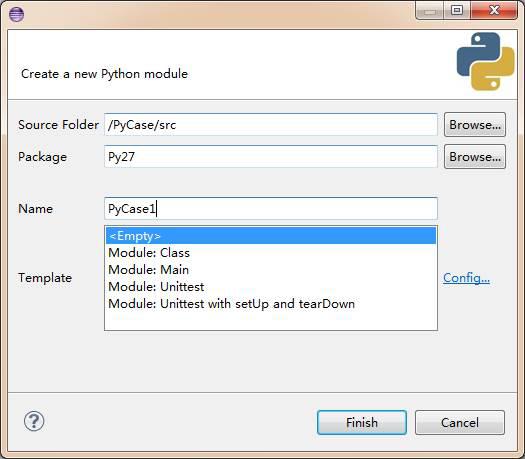Viewport: 525px width, 459px height.
Task: Click the Source Folder text field
Action: point(271,125)
